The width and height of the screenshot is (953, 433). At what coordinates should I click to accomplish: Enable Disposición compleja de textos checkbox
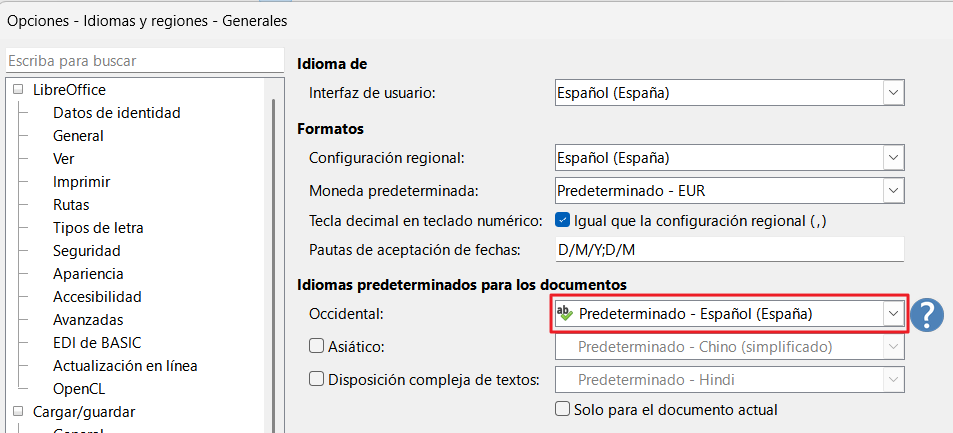coord(317,379)
